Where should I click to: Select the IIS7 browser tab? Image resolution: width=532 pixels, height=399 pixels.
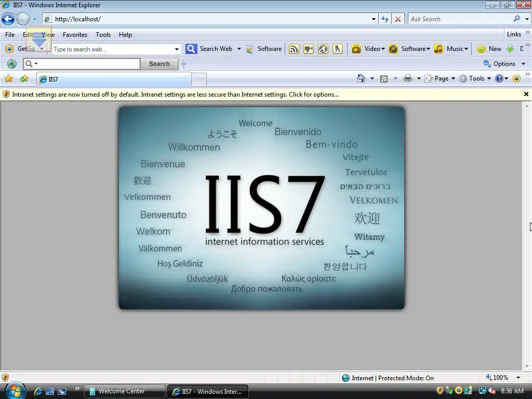pyautogui.click(x=114, y=79)
